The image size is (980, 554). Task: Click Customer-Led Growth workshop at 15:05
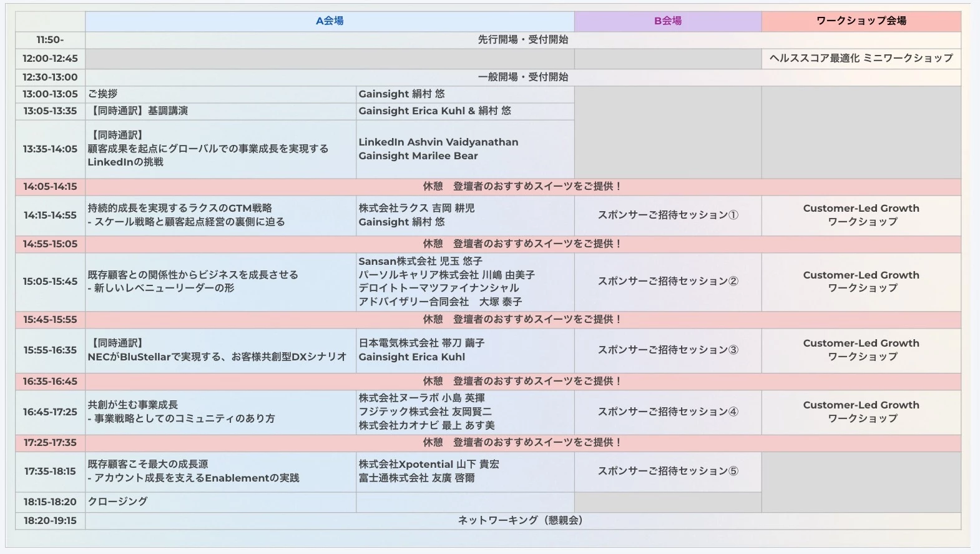tap(861, 282)
